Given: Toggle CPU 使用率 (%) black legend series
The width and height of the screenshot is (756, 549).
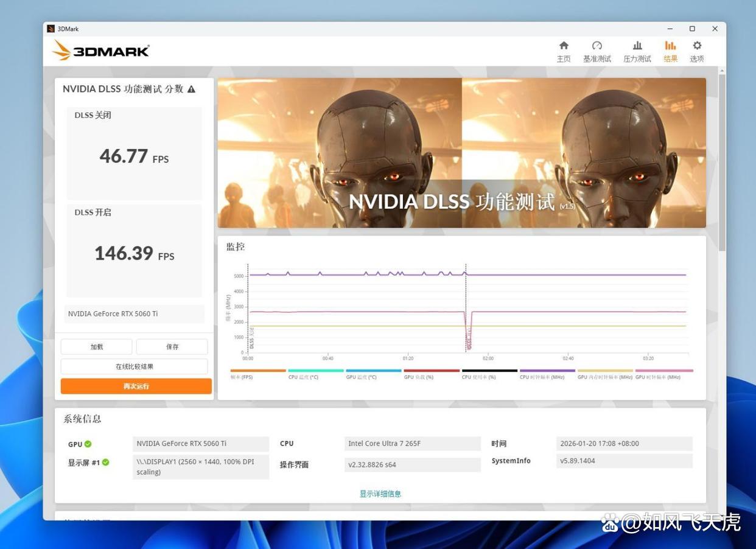Looking at the screenshot, I should (489, 374).
